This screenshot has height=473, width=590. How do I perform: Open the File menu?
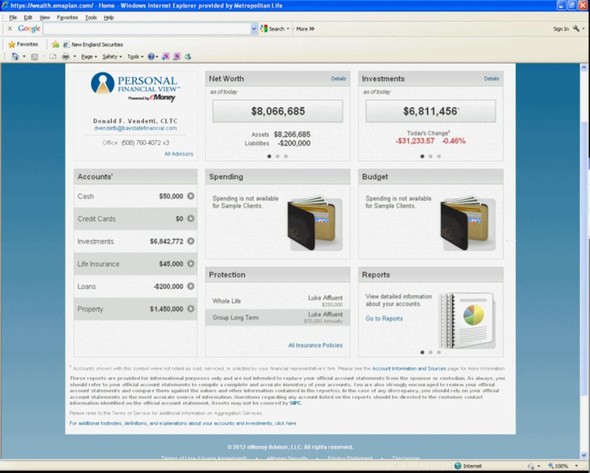click(x=13, y=18)
